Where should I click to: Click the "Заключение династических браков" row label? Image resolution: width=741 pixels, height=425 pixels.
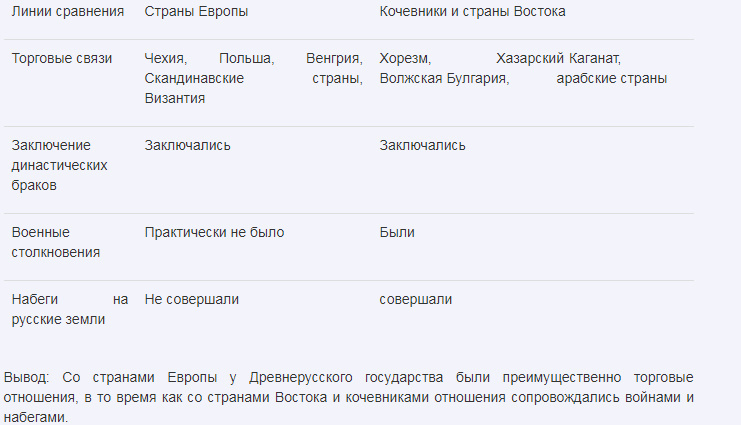59,165
